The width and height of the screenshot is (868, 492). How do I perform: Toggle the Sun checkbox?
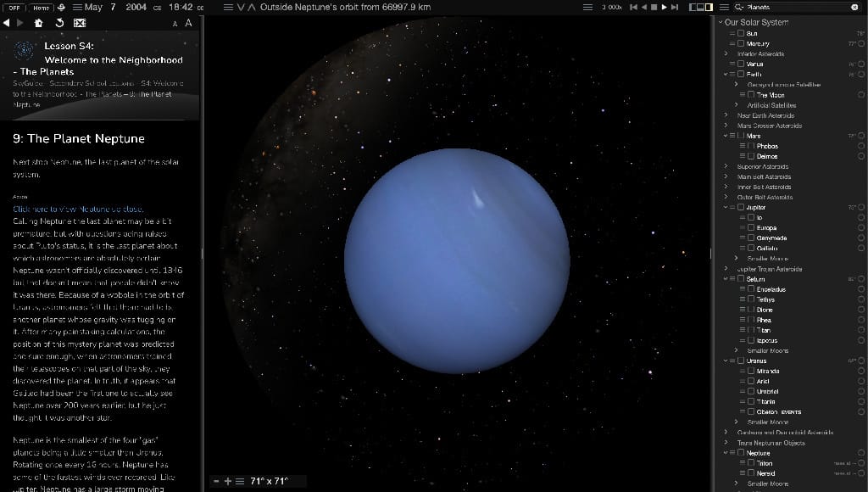click(741, 33)
